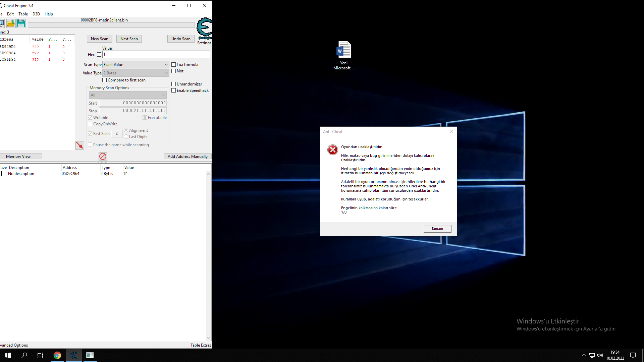644x362 pixels.
Task: Click the New Scan button
Action: pos(100,39)
